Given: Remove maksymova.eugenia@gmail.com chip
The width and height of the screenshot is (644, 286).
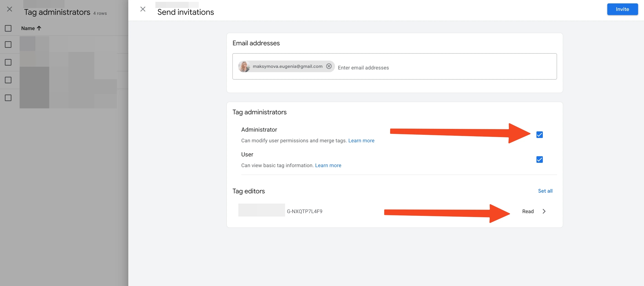Looking at the screenshot, I should pyautogui.click(x=329, y=66).
